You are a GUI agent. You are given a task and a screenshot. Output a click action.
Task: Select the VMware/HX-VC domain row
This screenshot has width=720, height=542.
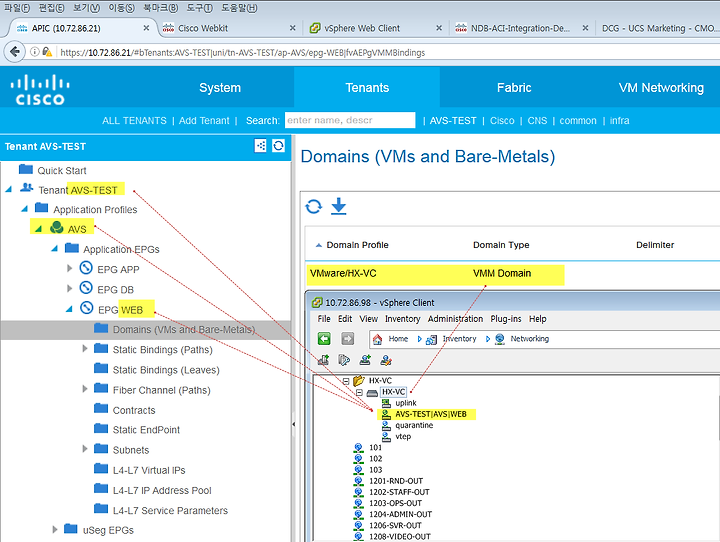point(513,273)
